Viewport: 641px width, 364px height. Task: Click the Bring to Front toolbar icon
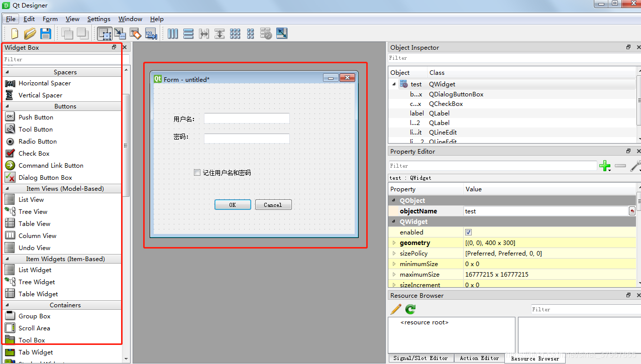click(82, 34)
